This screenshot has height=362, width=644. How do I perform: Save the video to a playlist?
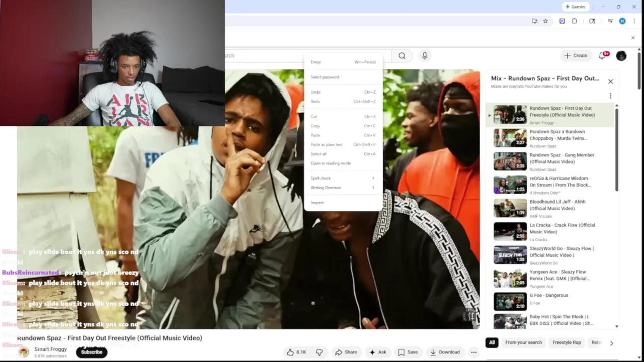(x=408, y=352)
